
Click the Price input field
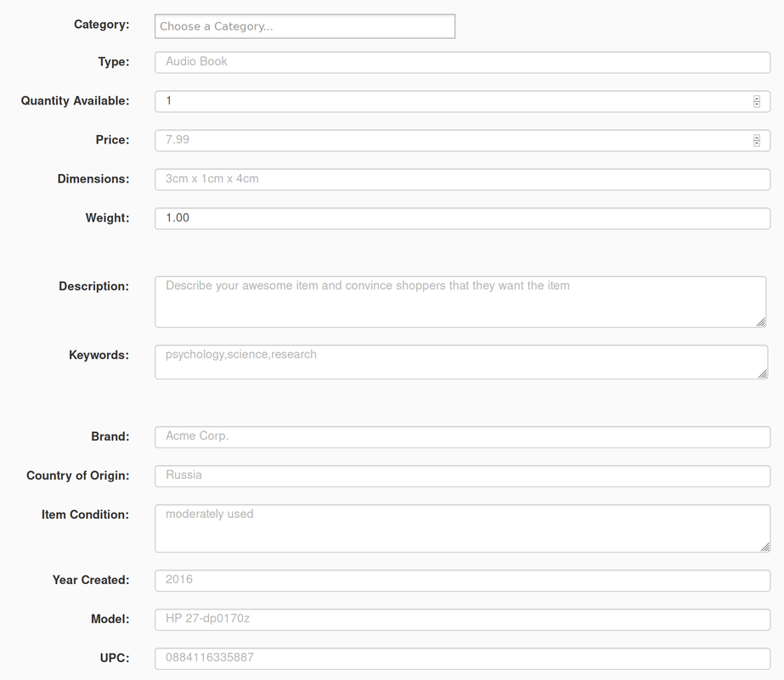click(450, 140)
